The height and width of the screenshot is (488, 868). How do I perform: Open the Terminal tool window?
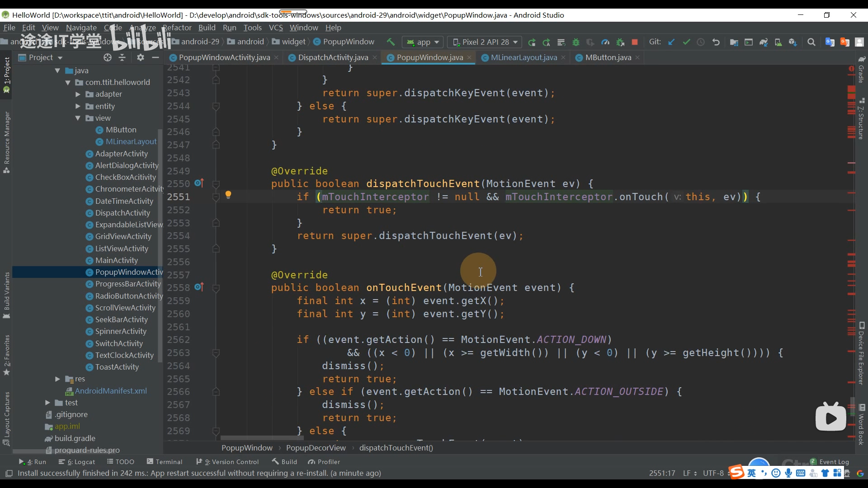tap(165, 462)
